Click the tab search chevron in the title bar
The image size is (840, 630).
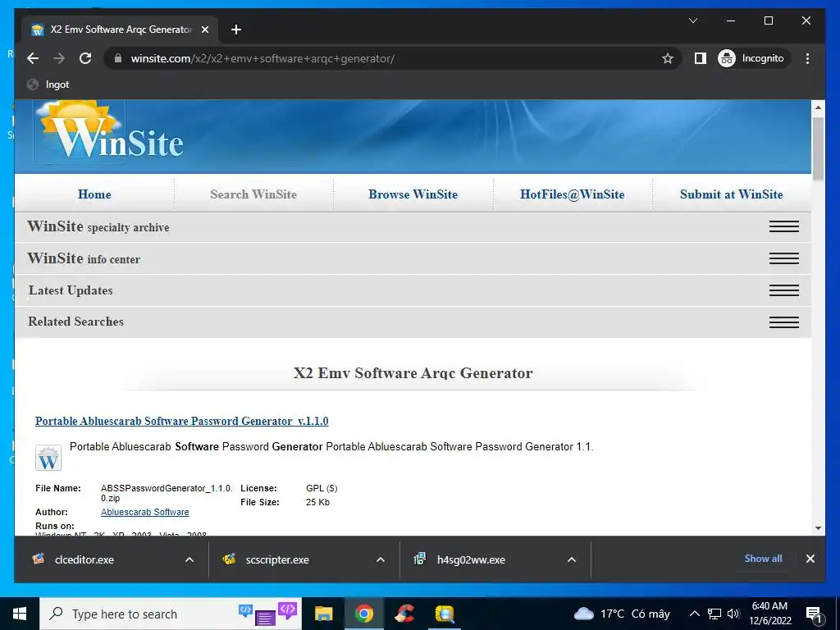tap(692, 21)
